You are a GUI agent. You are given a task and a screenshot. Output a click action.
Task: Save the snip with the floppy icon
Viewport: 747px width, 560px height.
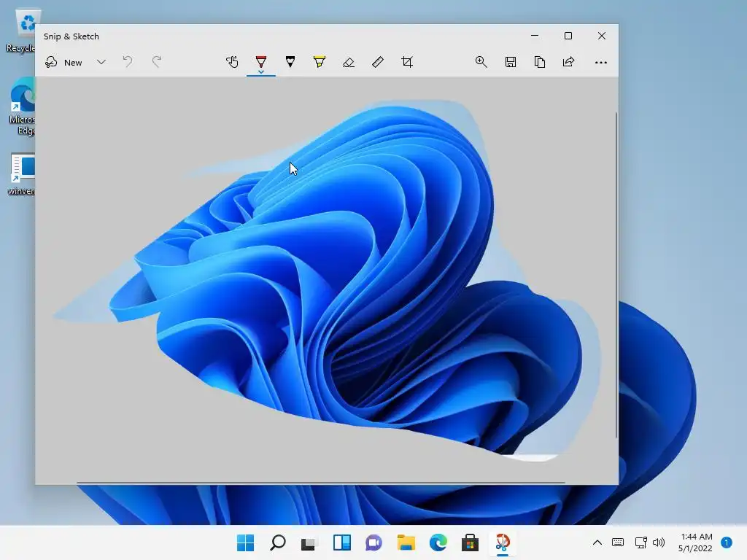(511, 62)
